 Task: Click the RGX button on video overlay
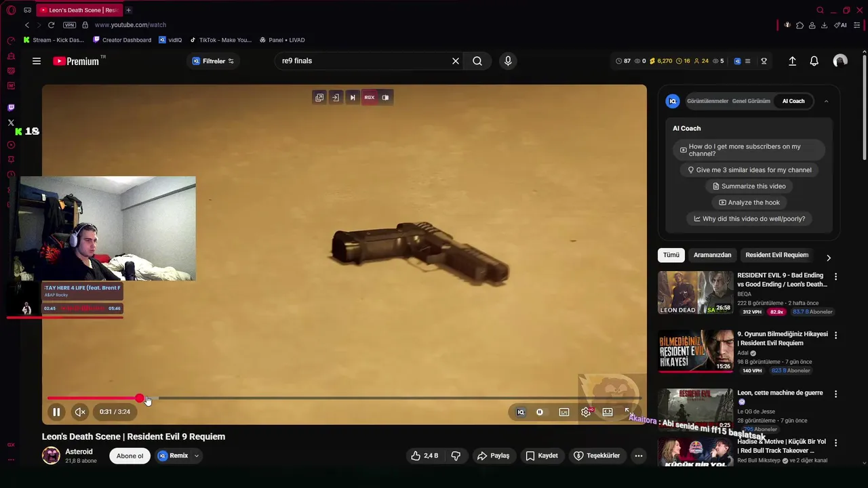pyautogui.click(x=369, y=98)
